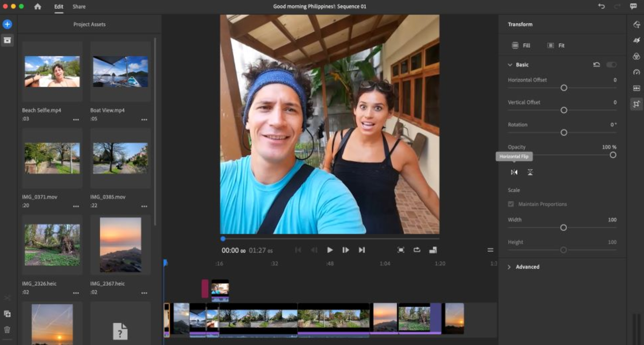Click the trash Delete icon in the left toolbar
The image size is (644, 345).
(7, 330)
